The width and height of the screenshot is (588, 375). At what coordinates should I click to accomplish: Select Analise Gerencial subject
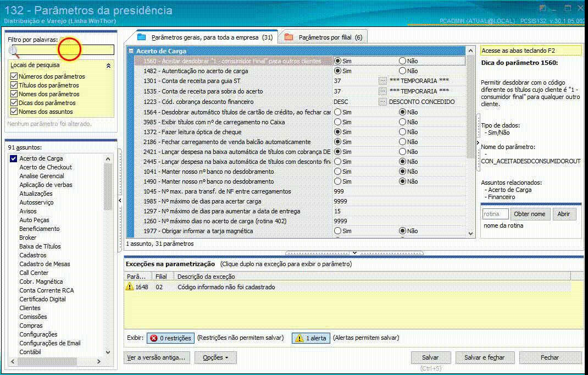(42, 175)
